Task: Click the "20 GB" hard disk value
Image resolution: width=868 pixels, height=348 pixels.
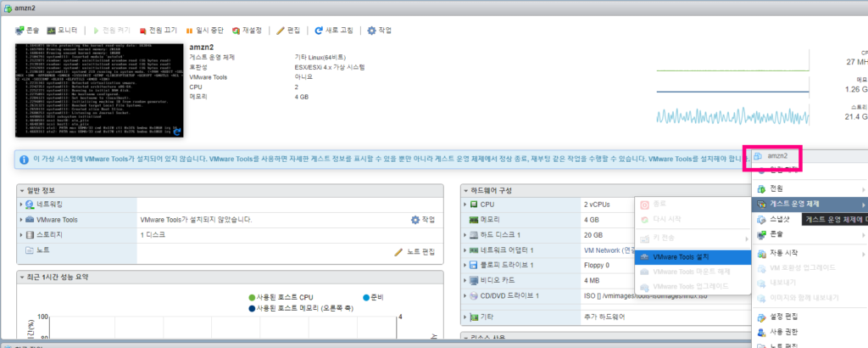Action: point(593,234)
